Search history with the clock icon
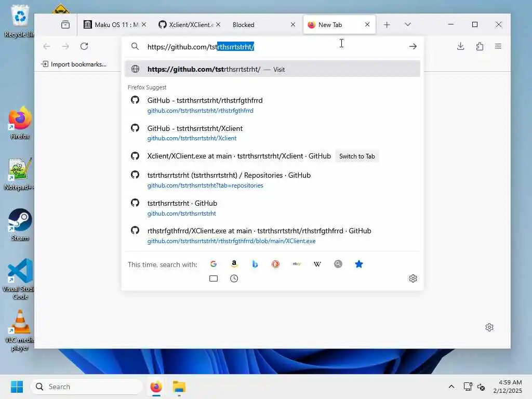Screen dimensions: 532x399 tap(234, 278)
